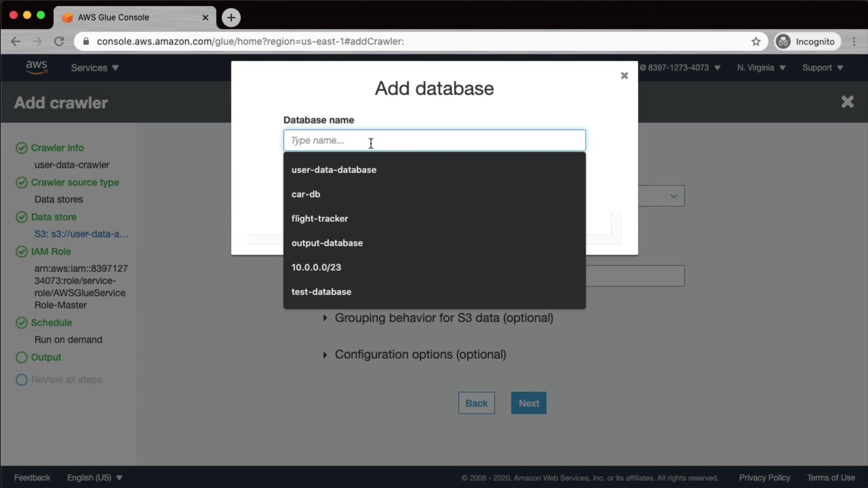Click the browser back arrow
This screenshot has height=488, width=868.
coord(16,42)
